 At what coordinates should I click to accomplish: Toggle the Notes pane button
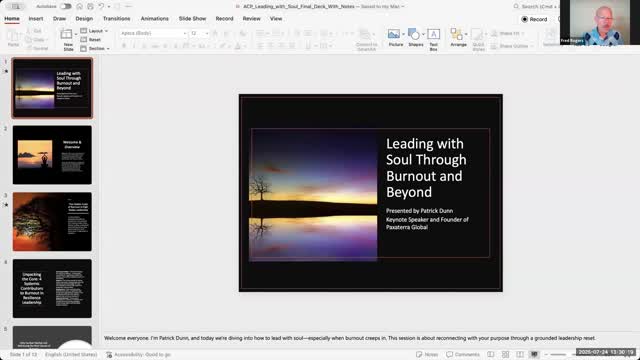(x=427, y=354)
